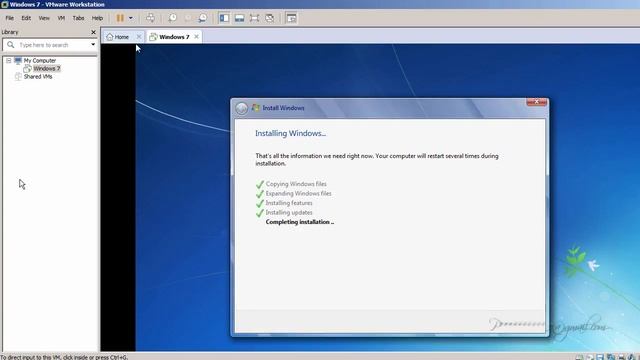The width and height of the screenshot is (640, 360).
Task: Click the Revert to snapshot toolbar icon
Action: click(x=188, y=18)
